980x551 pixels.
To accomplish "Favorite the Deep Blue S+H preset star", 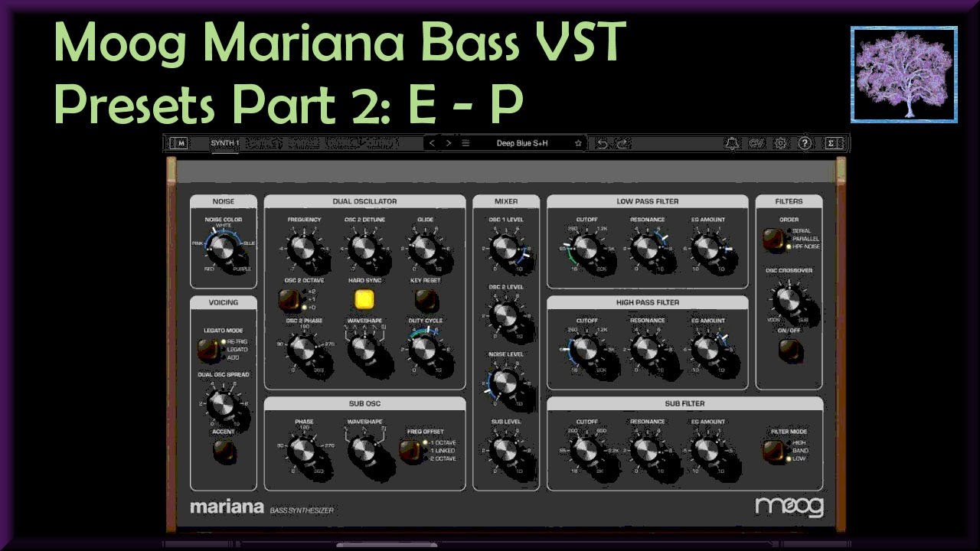I will 578,143.
